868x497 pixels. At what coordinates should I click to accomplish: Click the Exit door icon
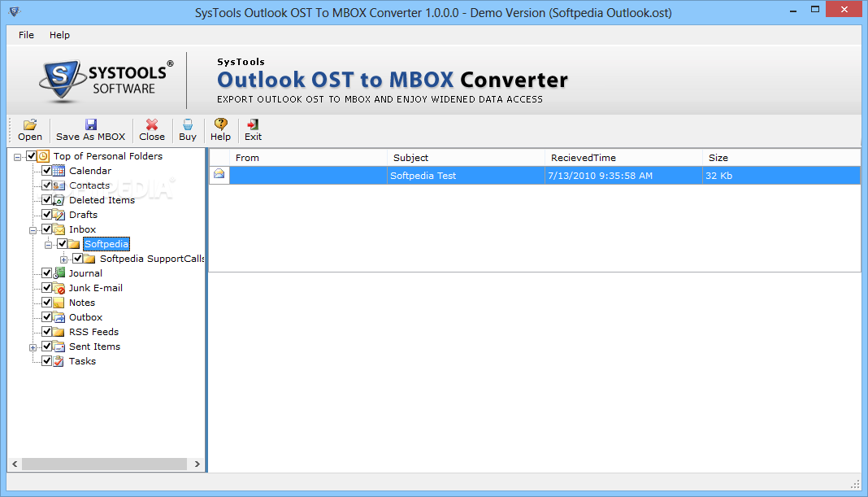pos(253,124)
